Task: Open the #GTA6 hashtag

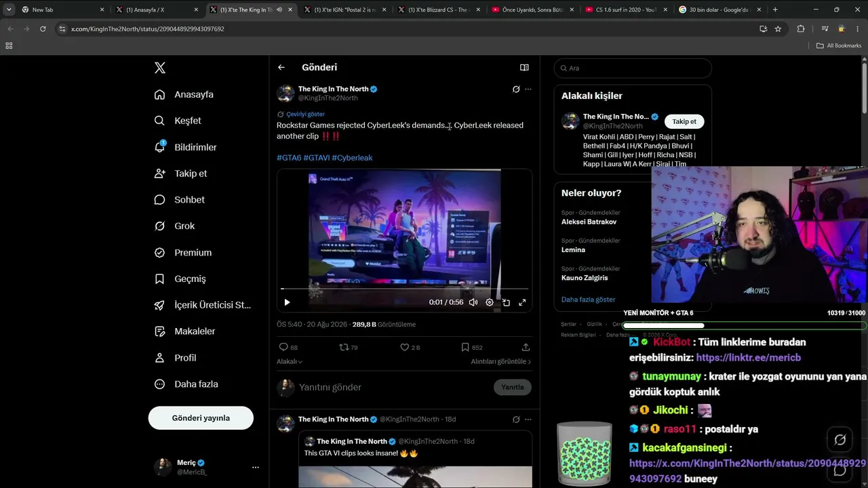Action: coord(289,158)
